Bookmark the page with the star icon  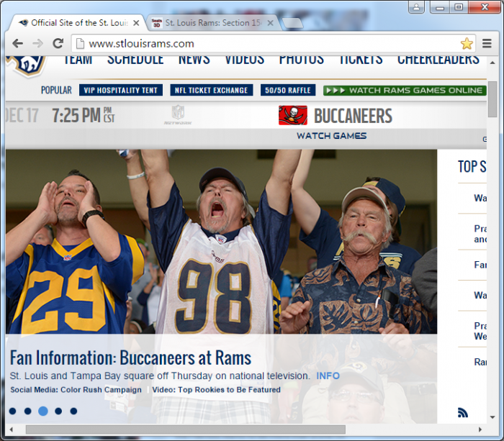467,43
